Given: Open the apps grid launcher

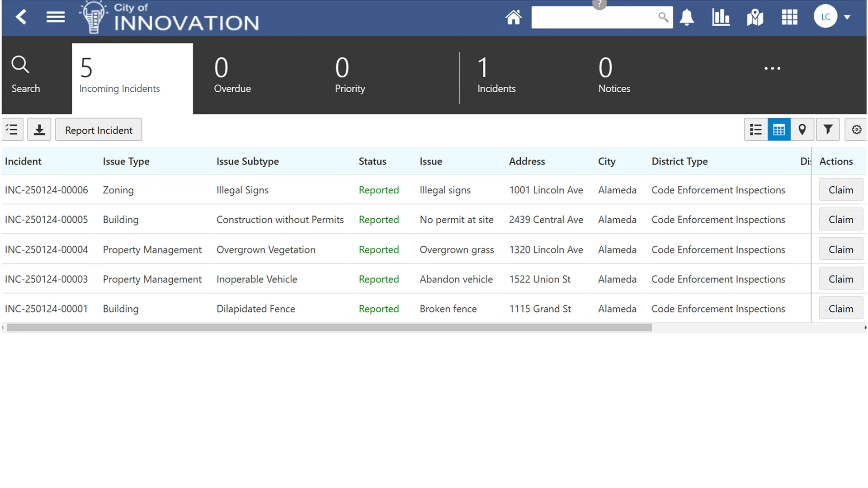Looking at the screenshot, I should coord(789,17).
